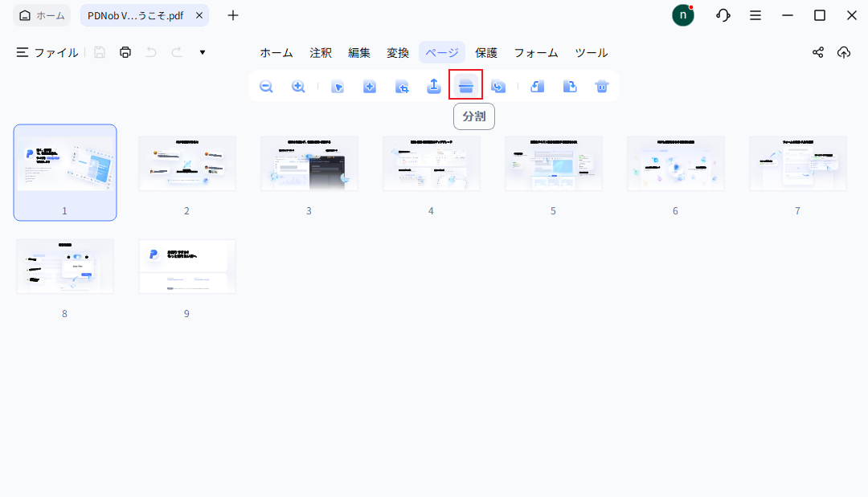The image size is (868, 497).
Task: Click the cloud upload icon
Action: tap(844, 52)
